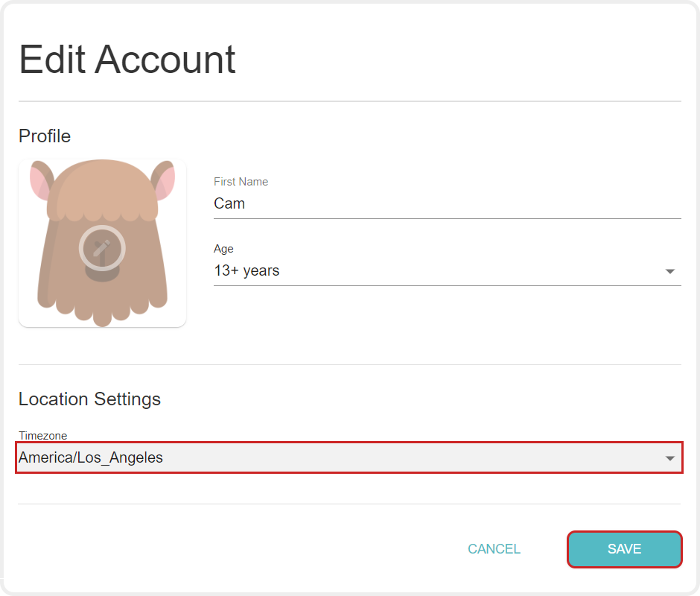Click the Timezone dropdown arrow
Viewport: 700px width, 596px height.
[x=670, y=458]
